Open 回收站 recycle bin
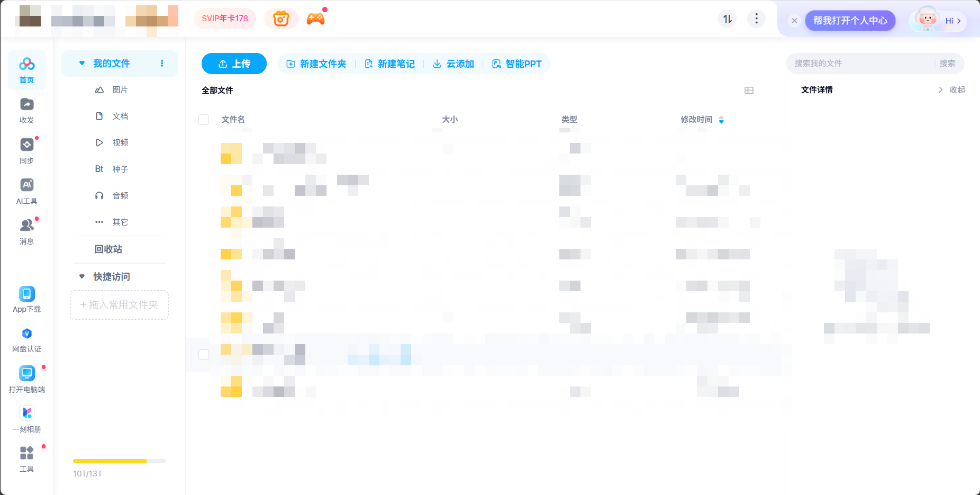Viewport: 980px width, 495px height. click(108, 249)
